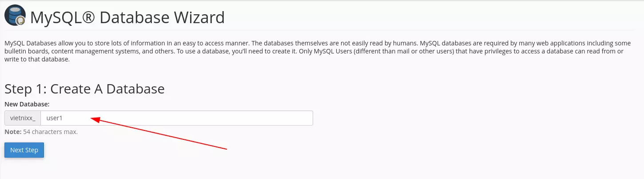The height and width of the screenshot is (179, 644).
Task: Focus the New Database name field
Action: 177,118
